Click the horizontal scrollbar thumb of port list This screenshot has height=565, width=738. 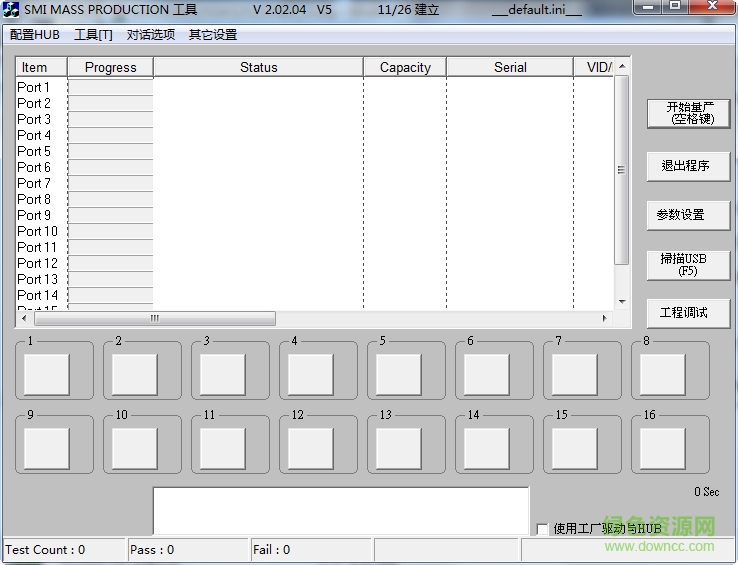tap(155, 318)
